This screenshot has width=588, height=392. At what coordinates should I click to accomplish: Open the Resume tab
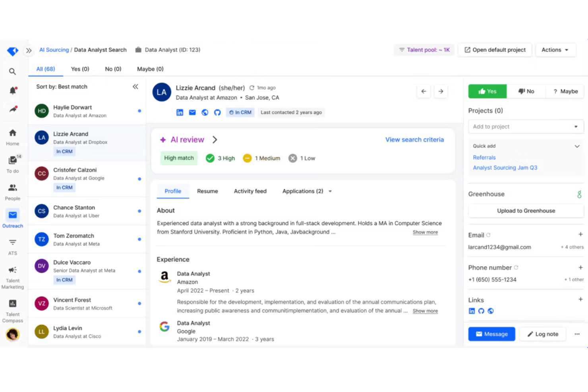207,191
